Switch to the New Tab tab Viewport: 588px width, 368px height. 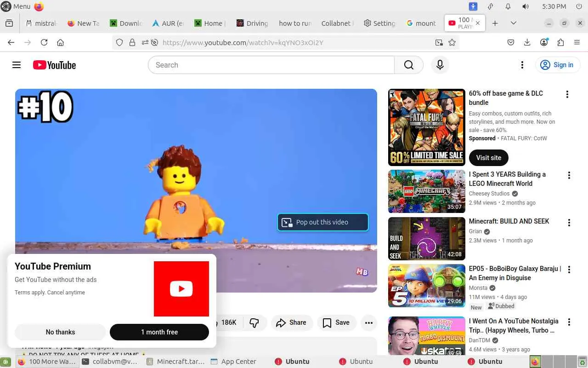[83, 23]
